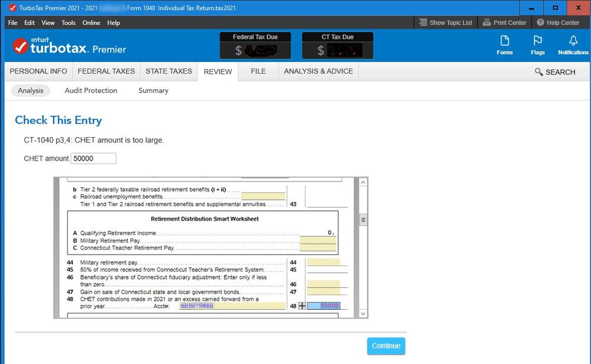Click the Connecticut Teacher Retirement Pay field C
591x364 pixels.
point(318,248)
